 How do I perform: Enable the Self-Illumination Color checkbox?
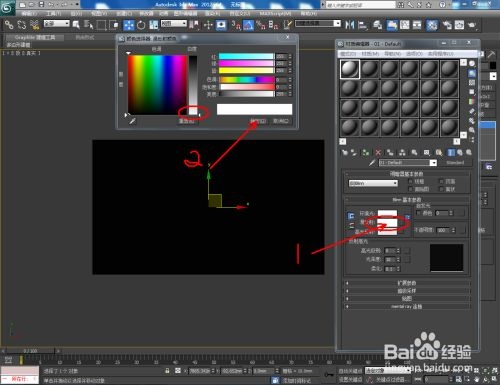coord(419,213)
